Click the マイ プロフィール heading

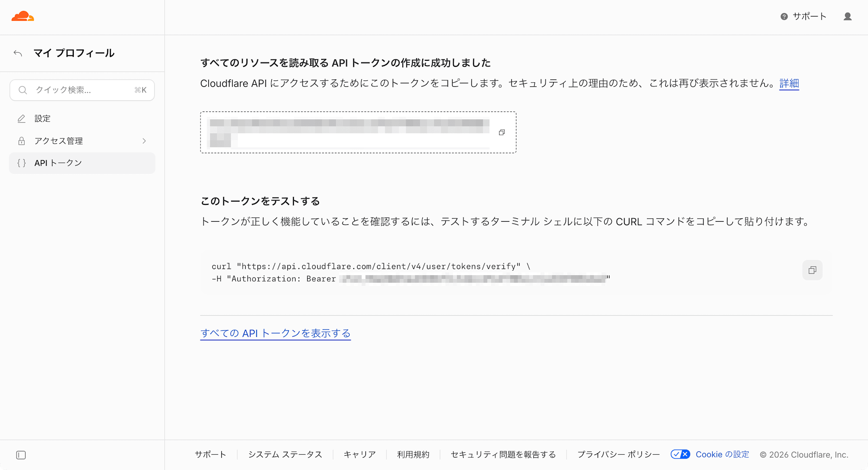(74, 53)
